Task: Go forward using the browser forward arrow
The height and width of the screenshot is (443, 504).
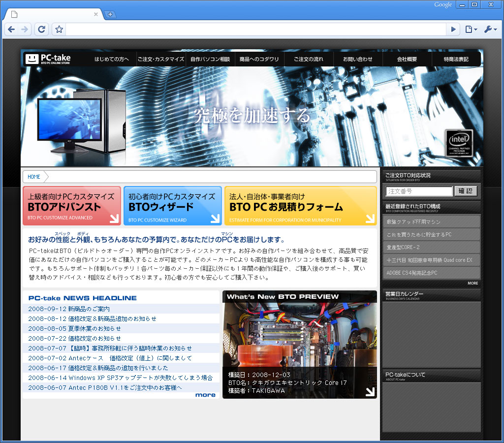Action: point(25,30)
